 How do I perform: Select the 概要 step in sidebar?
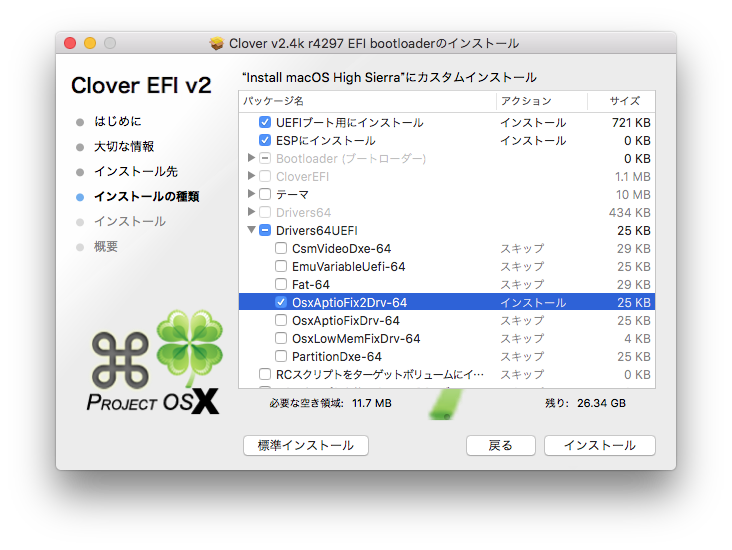[x=106, y=247]
